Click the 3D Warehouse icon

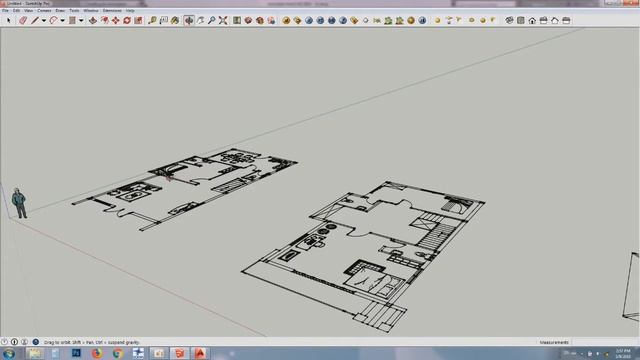tap(248, 20)
